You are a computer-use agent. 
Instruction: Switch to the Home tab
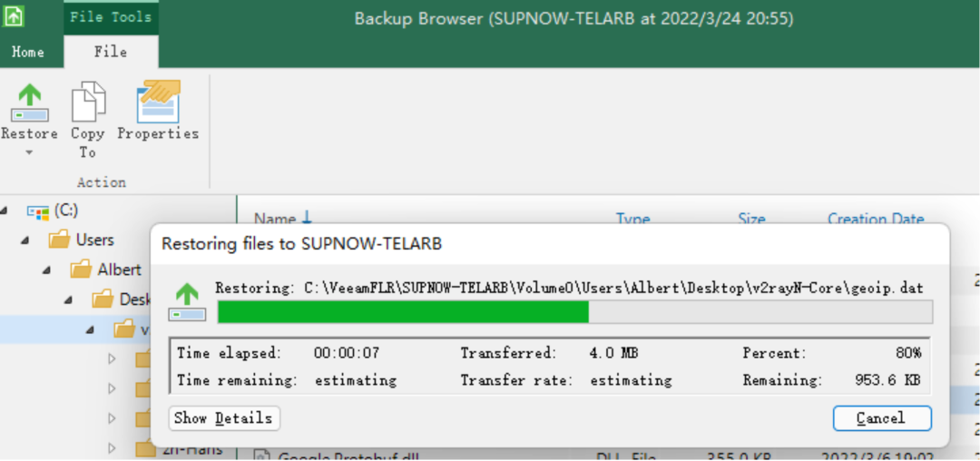pyautogui.click(x=28, y=52)
